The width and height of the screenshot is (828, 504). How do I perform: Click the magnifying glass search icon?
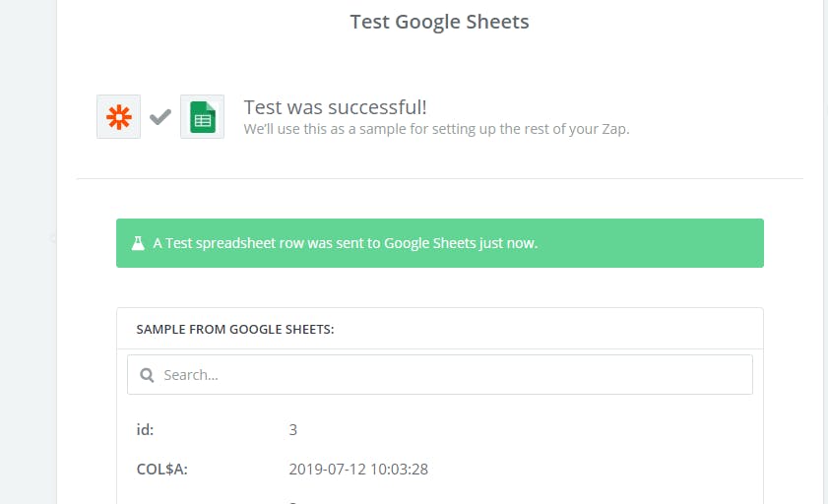coord(147,375)
